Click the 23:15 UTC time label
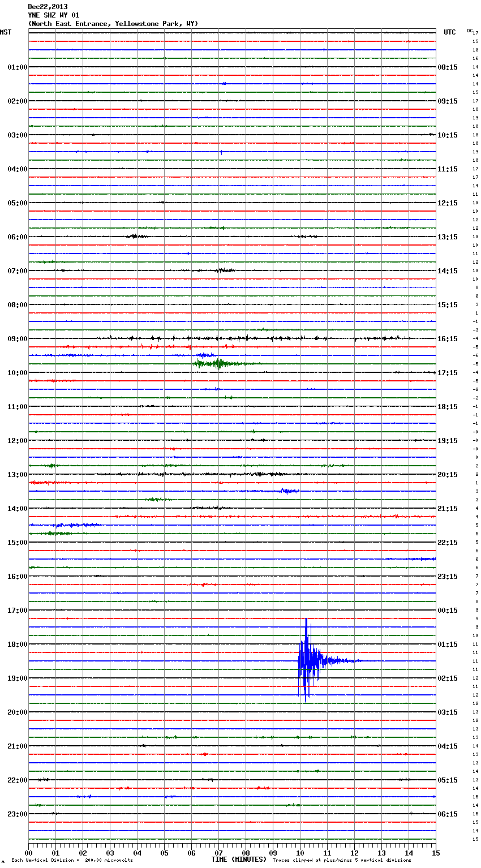The width and height of the screenshot is (481, 868). coord(448,577)
